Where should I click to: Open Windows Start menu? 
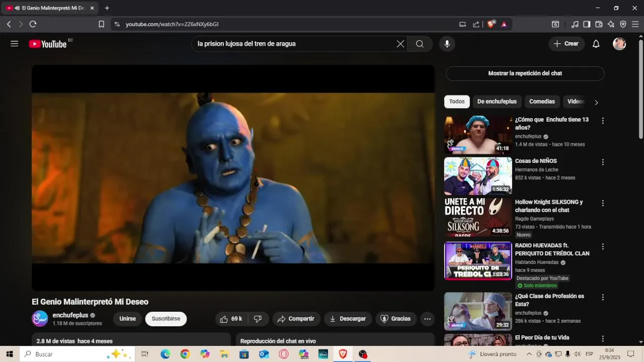pyautogui.click(x=10, y=354)
